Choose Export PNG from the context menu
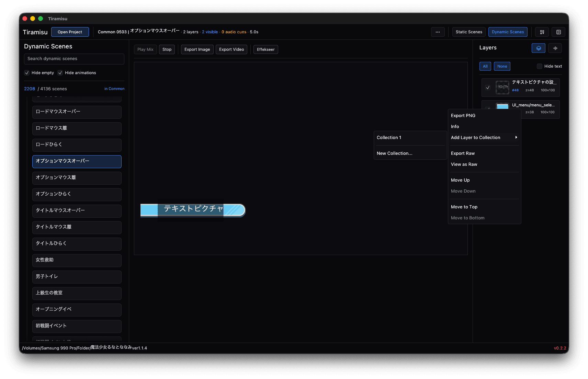 tap(484, 116)
